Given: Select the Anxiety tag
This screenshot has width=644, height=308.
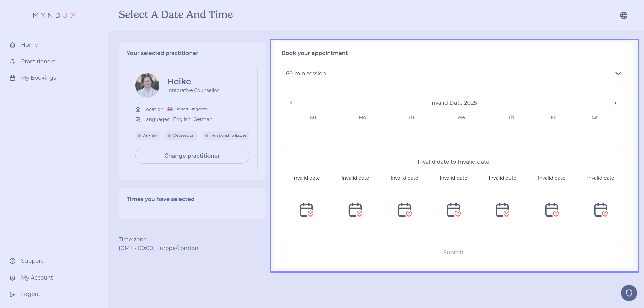Looking at the screenshot, I should click(148, 135).
